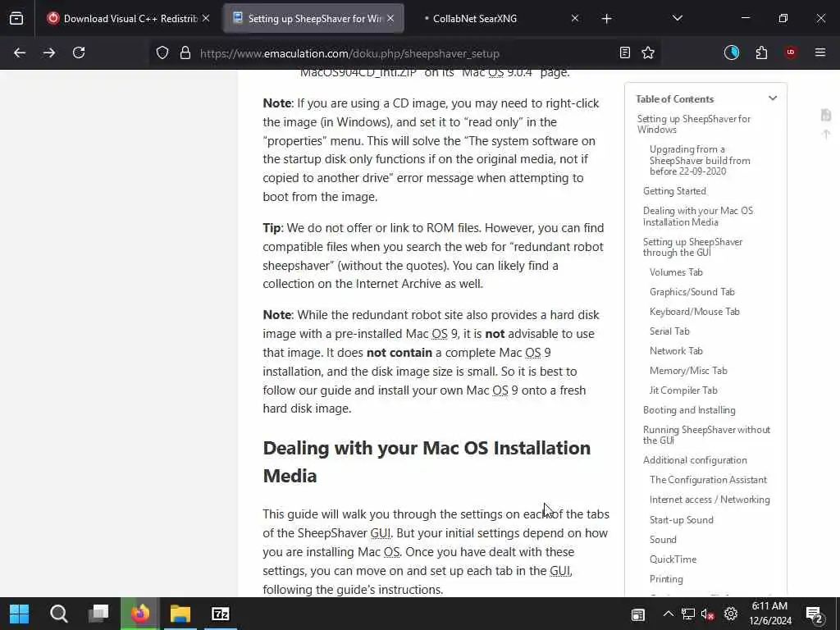Open the uBlock Origin extension icon
The width and height of the screenshot is (840, 630).
(790, 52)
